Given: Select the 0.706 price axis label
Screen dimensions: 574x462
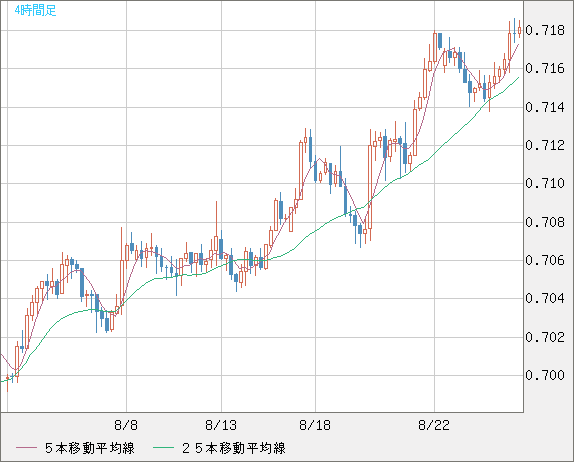Looking at the screenshot, I should tap(545, 260).
